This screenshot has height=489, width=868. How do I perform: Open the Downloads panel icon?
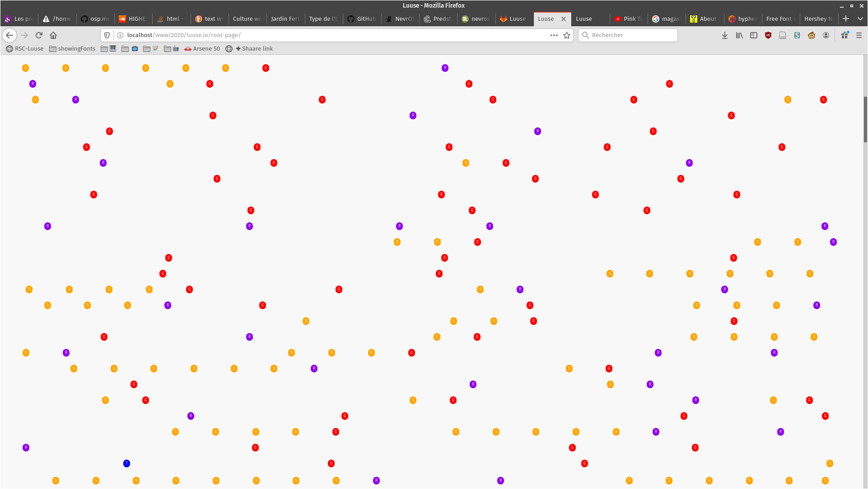(x=725, y=35)
